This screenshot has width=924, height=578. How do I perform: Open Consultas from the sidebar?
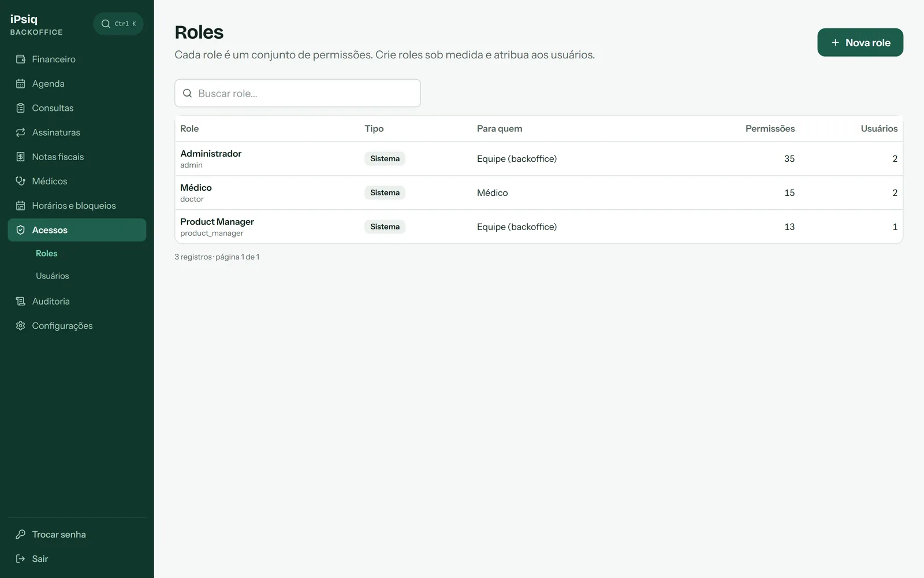coord(77,108)
